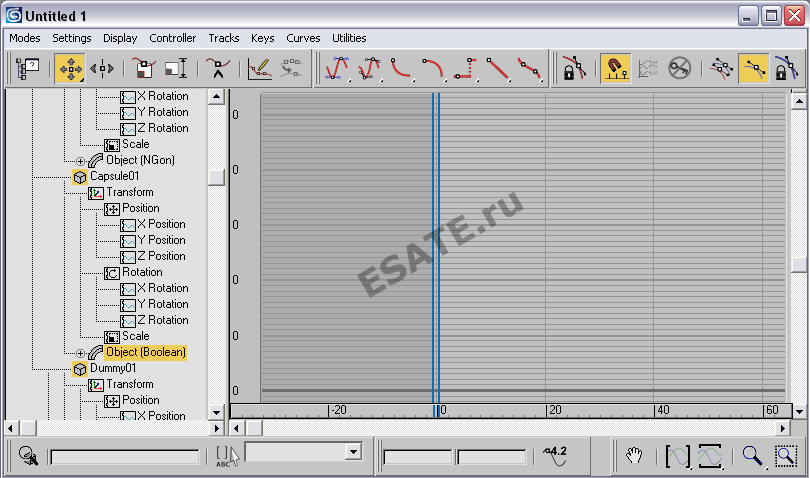The width and height of the screenshot is (810, 478).
Task: Click the key time input field
Action: [417, 457]
